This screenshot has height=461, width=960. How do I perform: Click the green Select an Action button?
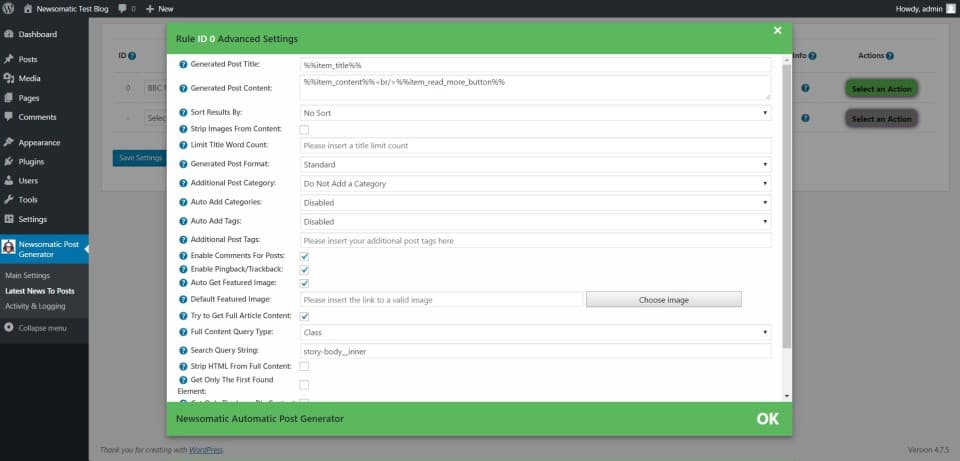pyautogui.click(x=881, y=89)
